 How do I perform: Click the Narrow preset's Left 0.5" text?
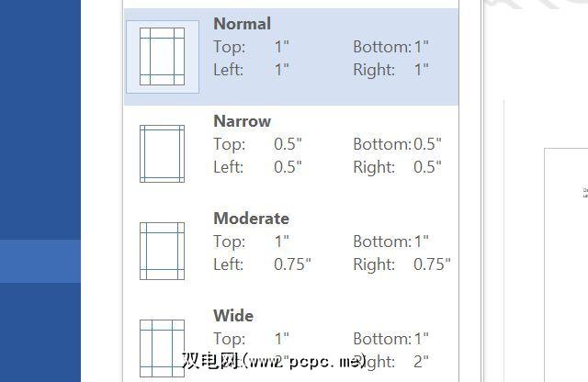point(289,167)
